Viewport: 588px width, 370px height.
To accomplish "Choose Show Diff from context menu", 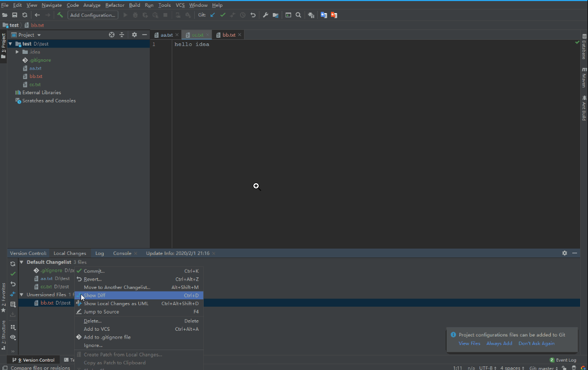I will pos(139,295).
